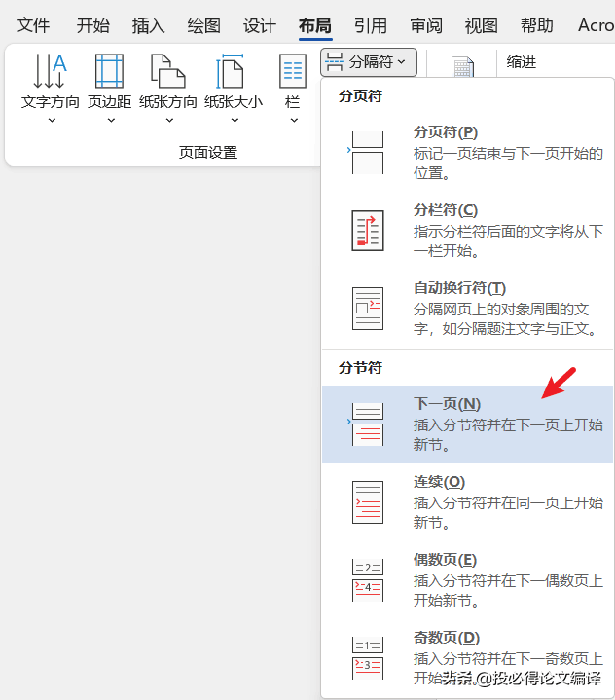Switch to the 插入 ribbon tab
This screenshot has width=615, height=700.
(x=148, y=25)
